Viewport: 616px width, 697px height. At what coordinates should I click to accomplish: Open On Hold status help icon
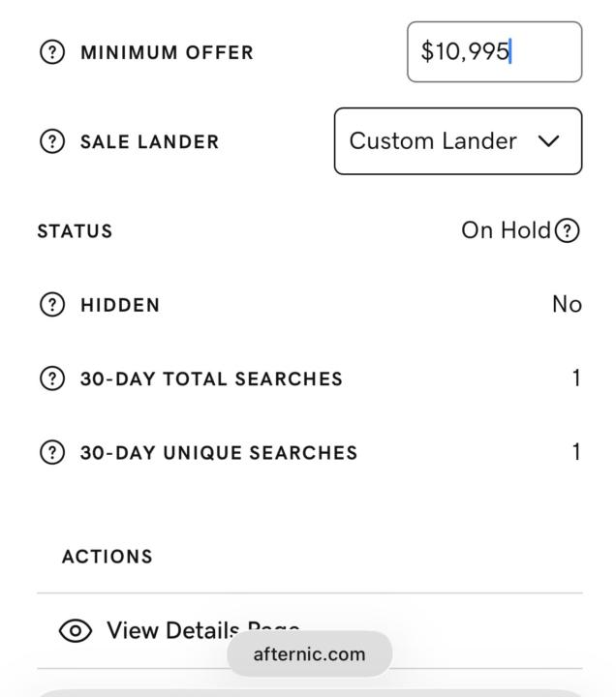tap(568, 230)
